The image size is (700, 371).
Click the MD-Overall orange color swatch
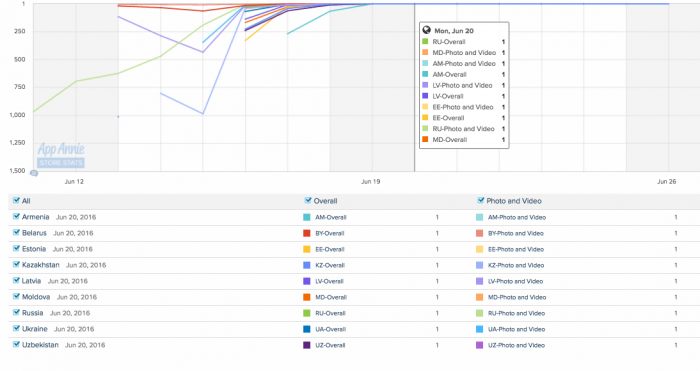point(307,297)
